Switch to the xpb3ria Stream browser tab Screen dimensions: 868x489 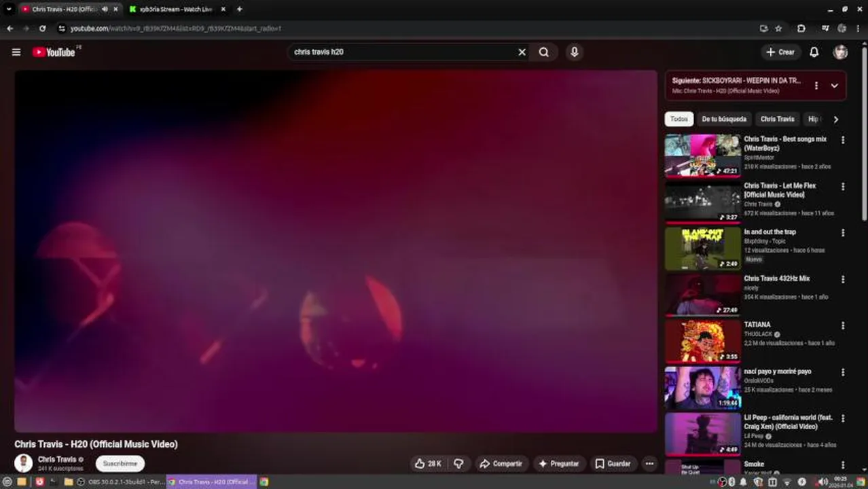click(x=176, y=10)
